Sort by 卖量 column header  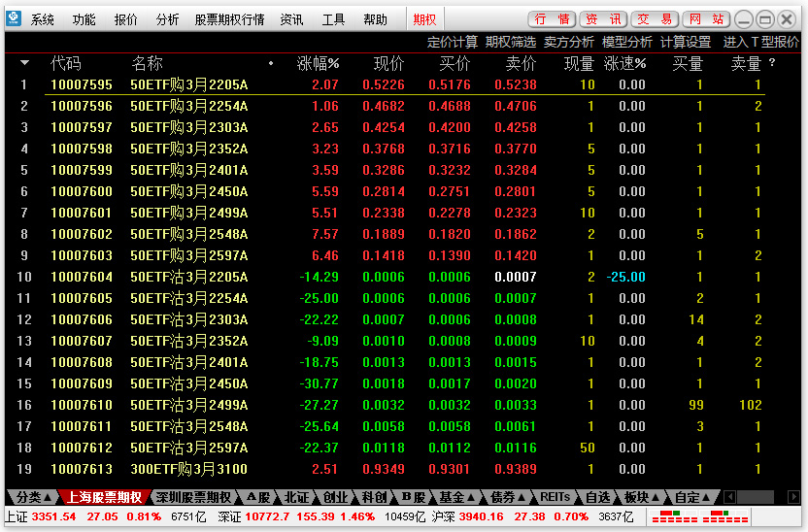[x=746, y=63]
